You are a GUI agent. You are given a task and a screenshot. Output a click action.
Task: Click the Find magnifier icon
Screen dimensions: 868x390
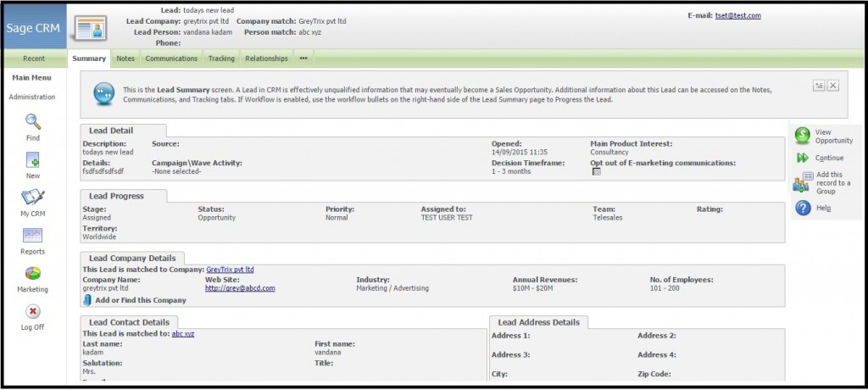(x=34, y=121)
